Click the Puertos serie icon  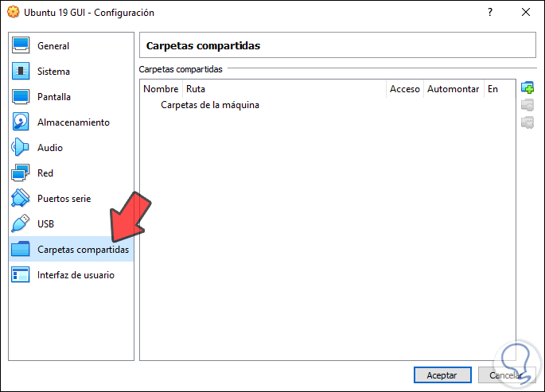(x=21, y=199)
